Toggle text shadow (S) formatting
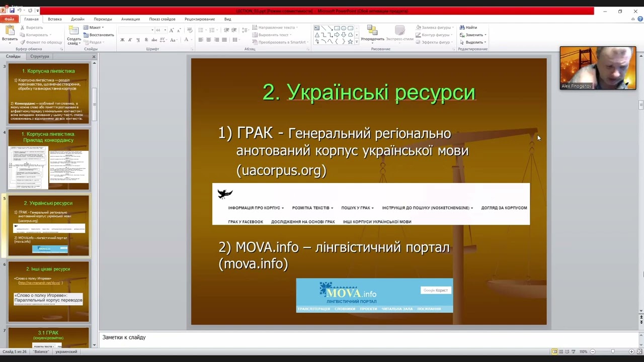The width and height of the screenshot is (644, 362). tap(146, 40)
